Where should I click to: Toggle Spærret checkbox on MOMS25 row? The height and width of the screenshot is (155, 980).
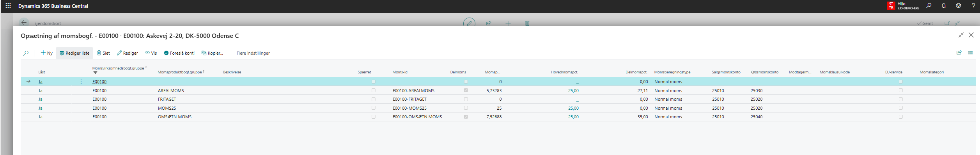(374, 108)
